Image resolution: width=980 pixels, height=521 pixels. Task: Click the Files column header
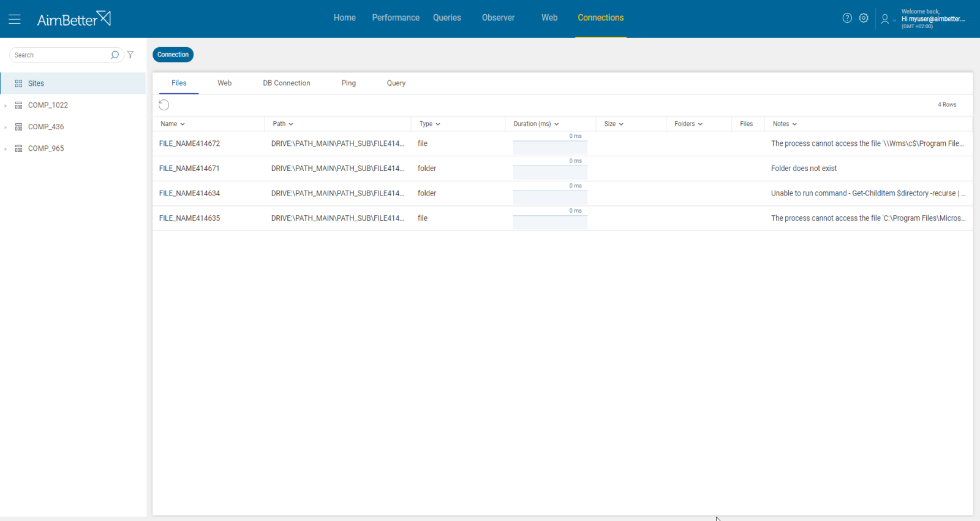(x=746, y=124)
